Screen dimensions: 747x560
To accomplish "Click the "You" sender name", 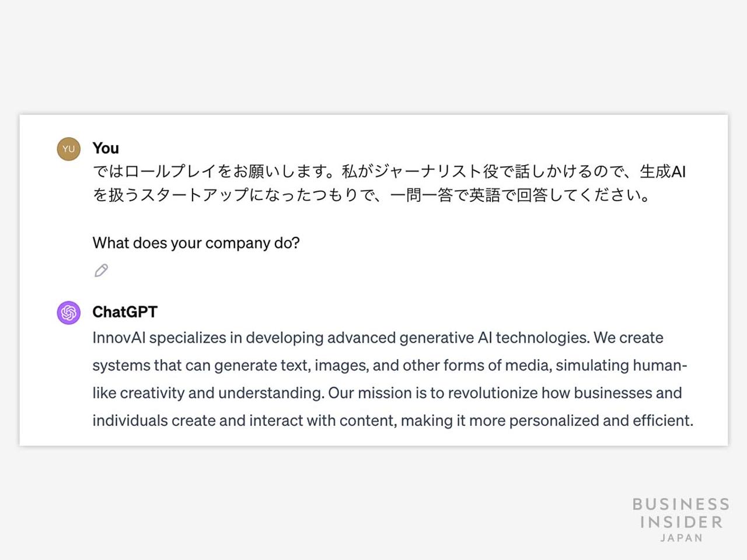I will tap(106, 148).
